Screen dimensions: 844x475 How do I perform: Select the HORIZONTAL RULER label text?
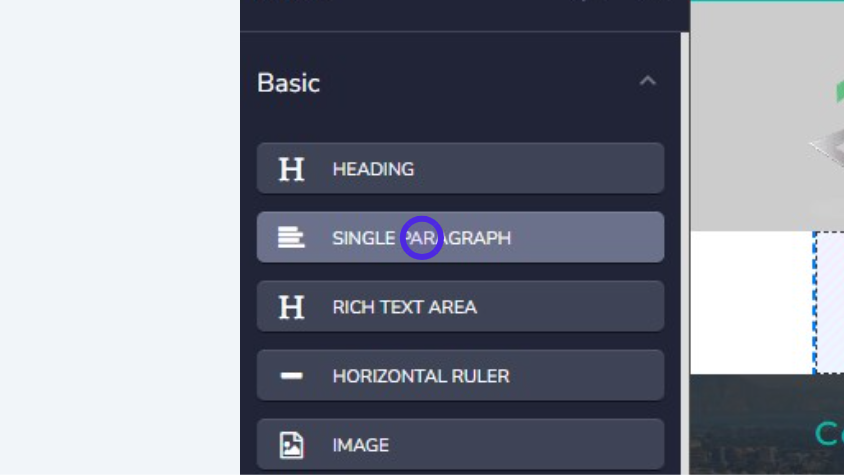421,376
